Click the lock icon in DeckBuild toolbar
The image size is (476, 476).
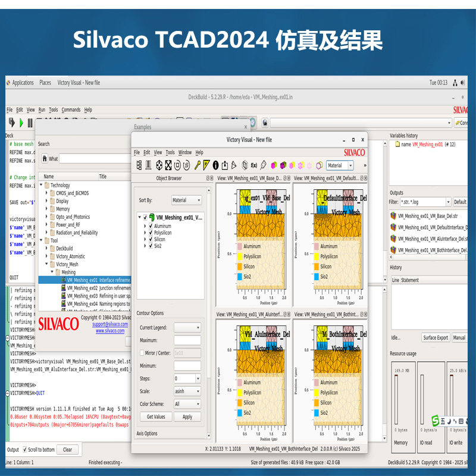[265, 123]
